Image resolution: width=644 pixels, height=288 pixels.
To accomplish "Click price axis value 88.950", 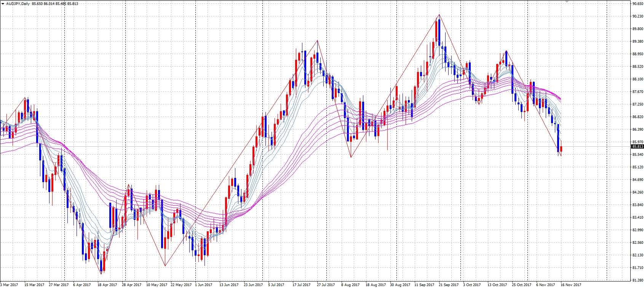I will [x=638, y=54].
